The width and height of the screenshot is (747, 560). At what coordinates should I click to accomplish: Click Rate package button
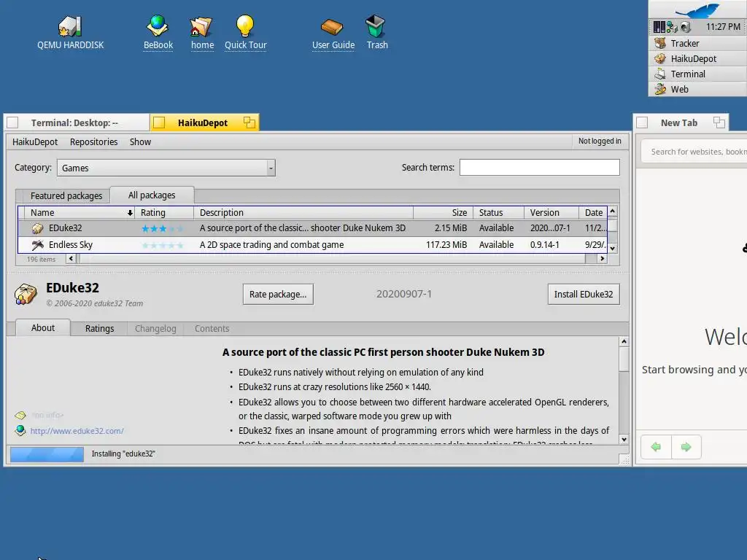[278, 295]
